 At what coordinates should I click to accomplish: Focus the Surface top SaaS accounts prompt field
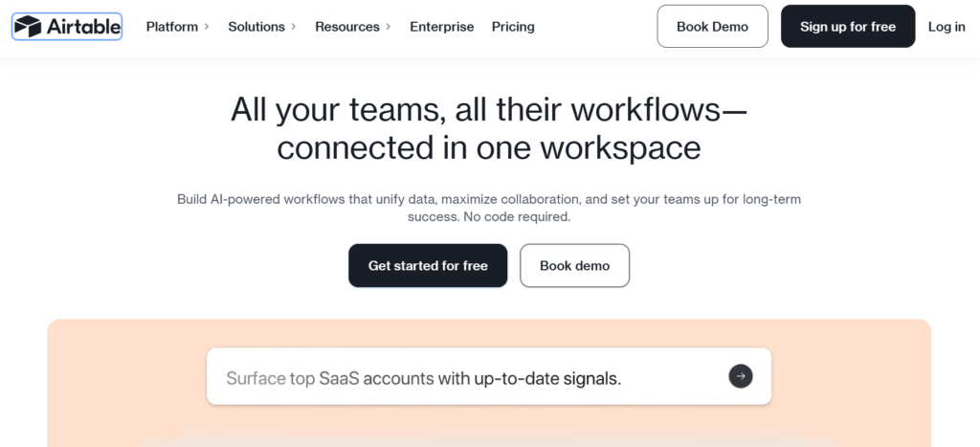pos(459,377)
